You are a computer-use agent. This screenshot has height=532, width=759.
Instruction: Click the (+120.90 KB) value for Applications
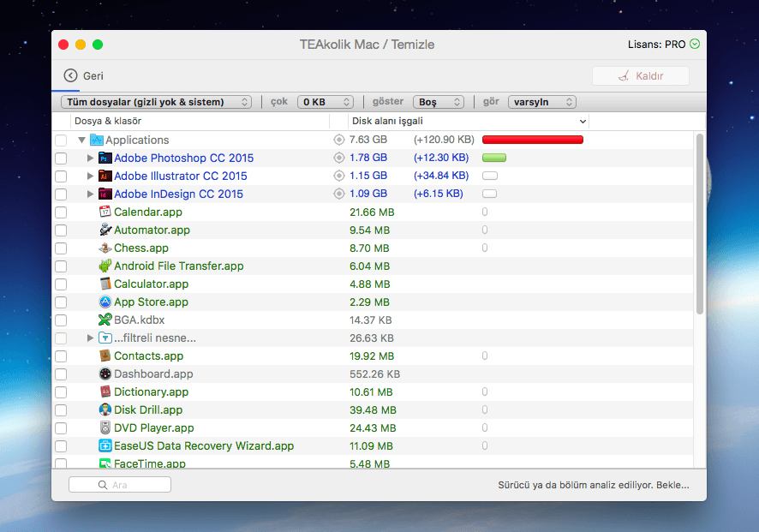[444, 140]
